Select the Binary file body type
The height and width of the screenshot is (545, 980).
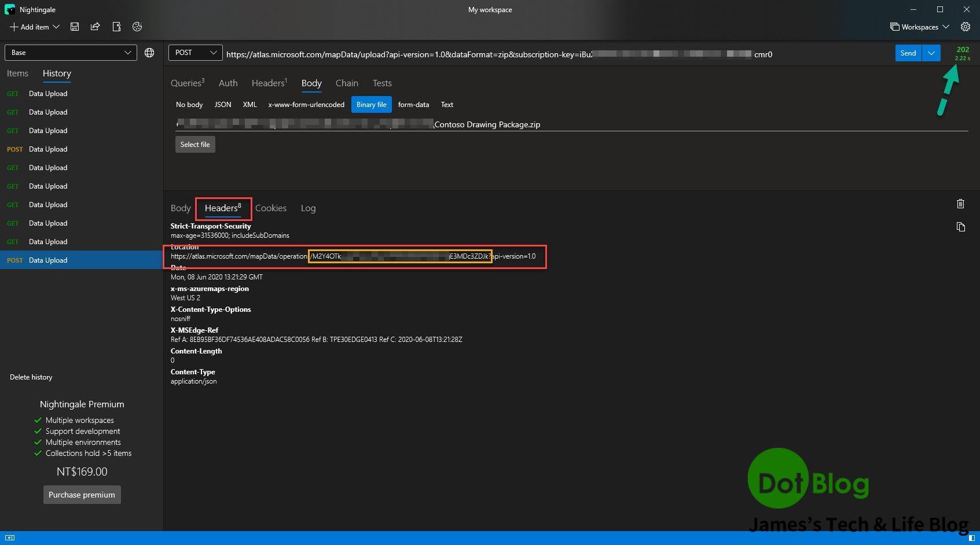371,105
